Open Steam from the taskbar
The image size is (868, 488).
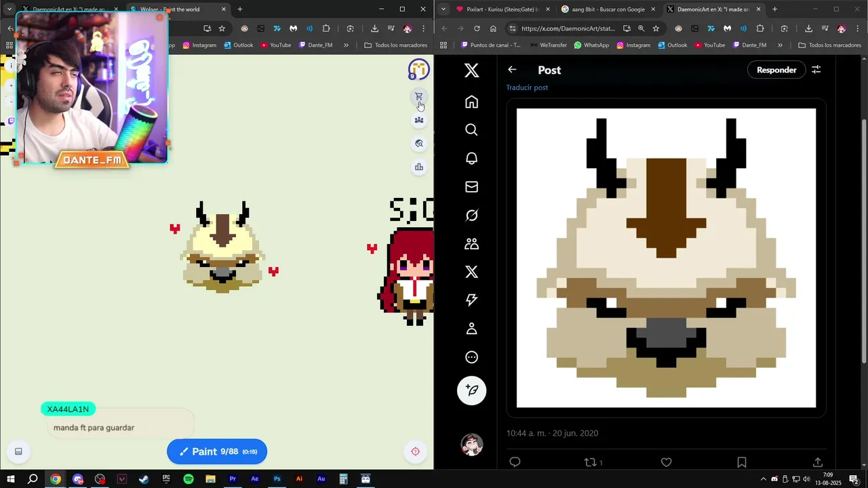[144, 479]
